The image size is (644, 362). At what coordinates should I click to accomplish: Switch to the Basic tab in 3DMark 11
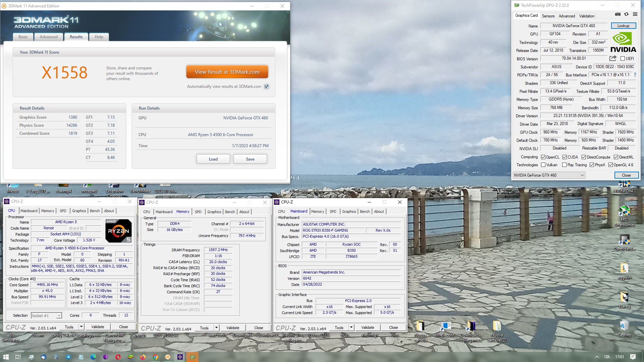(23, 37)
